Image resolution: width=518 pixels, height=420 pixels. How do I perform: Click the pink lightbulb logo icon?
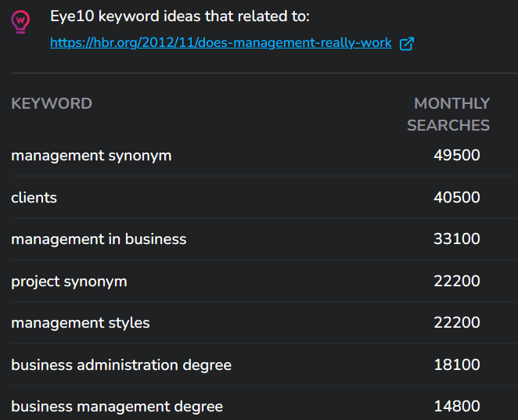(20, 22)
